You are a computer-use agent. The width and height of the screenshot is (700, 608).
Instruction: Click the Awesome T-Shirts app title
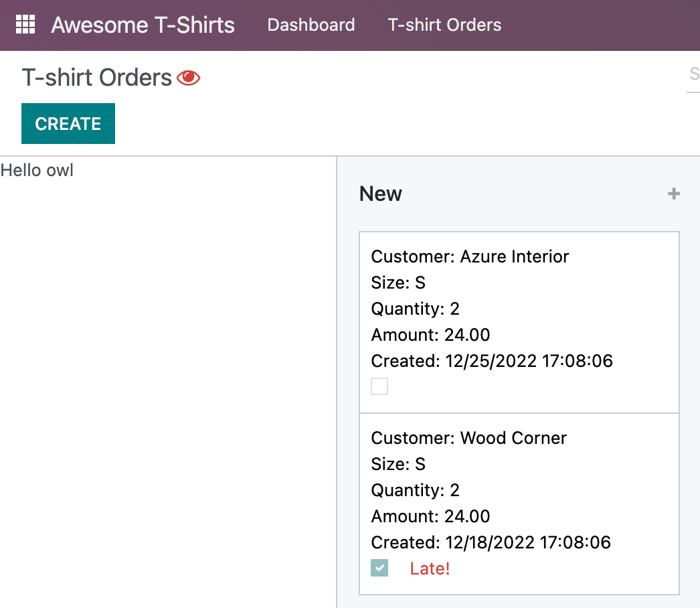[143, 25]
